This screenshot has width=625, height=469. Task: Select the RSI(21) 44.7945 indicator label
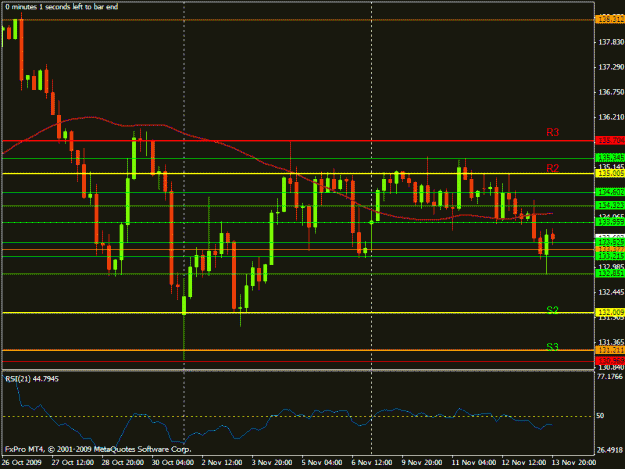(x=32, y=379)
